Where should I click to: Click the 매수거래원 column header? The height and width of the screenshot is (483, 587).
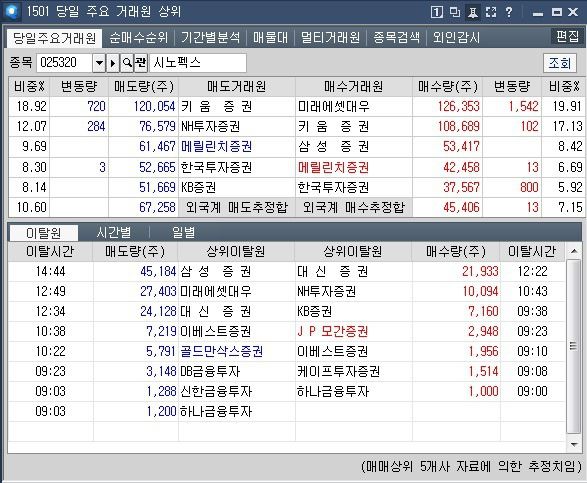(354, 87)
